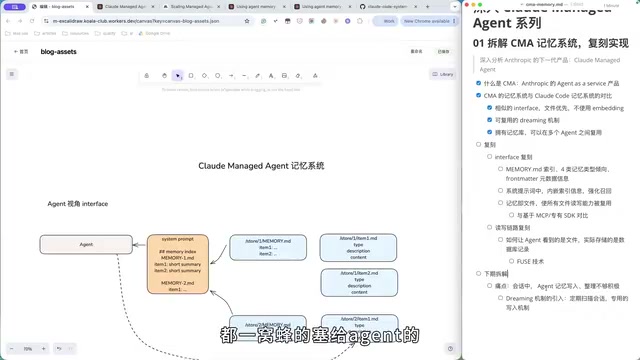Switch to the second Using agent memory tab
The height and width of the screenshot is (360, 640).
pyautogui.click(x=321, y=7)
